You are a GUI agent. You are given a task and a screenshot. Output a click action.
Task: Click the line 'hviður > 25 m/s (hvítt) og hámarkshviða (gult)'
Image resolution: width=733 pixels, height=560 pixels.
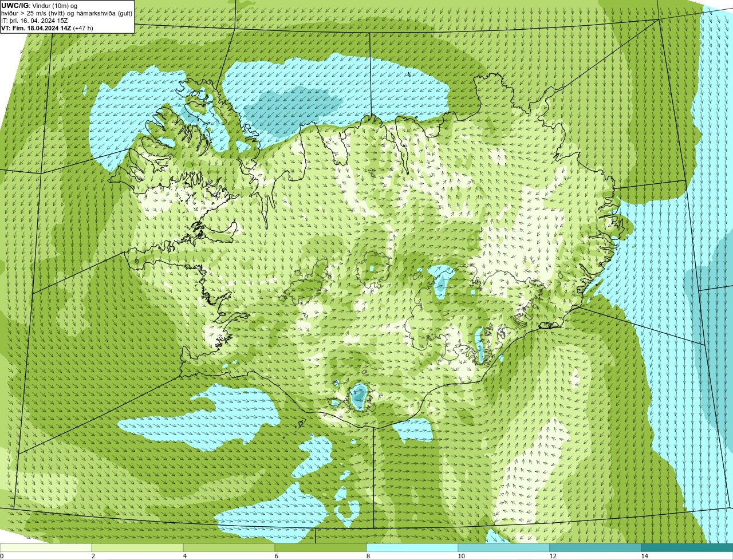pos(67,13)
